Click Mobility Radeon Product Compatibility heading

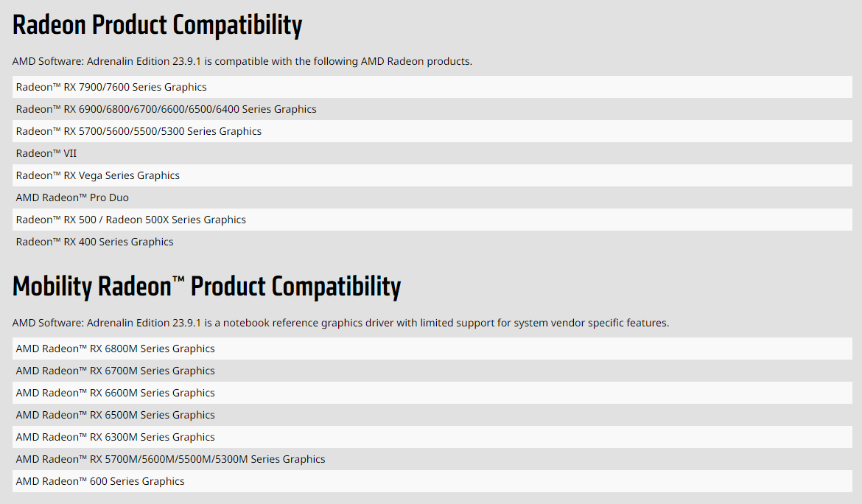(x=206, y=287)
